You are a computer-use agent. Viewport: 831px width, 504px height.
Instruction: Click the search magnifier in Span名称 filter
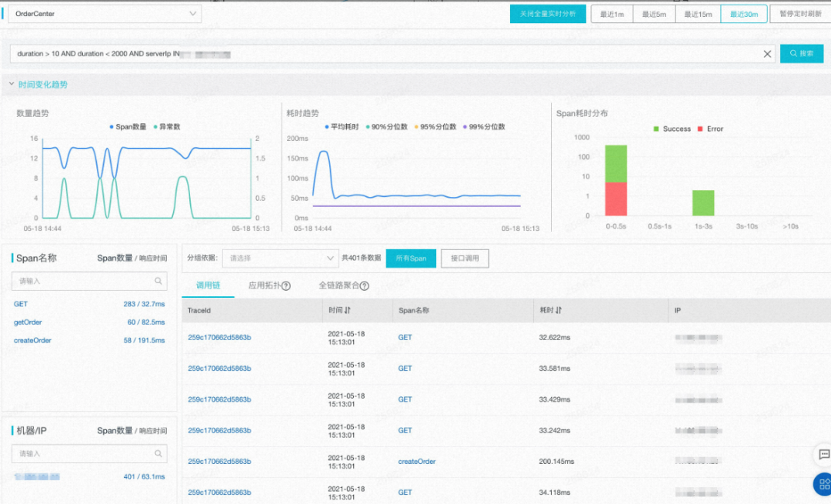point(158,281)
